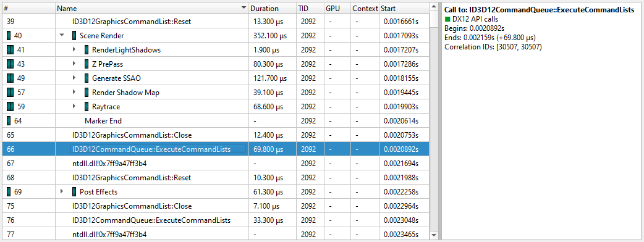Select the Post Effects row
Screen dimensions: 644x242
click(216, 191)
